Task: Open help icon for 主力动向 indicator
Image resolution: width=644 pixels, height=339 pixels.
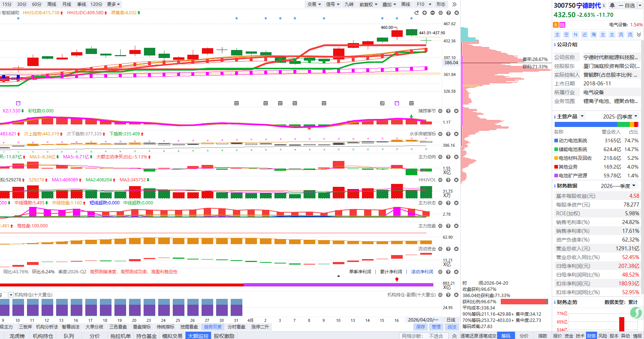Action: click(448, 157)
